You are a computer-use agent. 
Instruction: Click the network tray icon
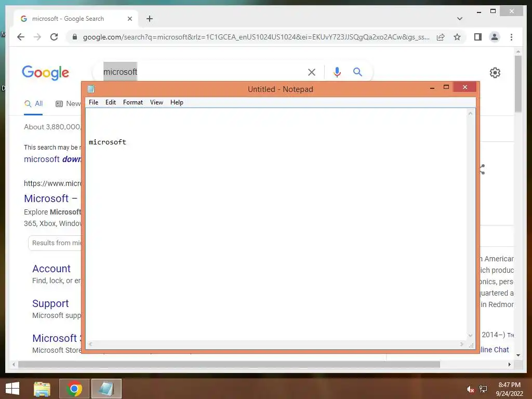(483, 389)
